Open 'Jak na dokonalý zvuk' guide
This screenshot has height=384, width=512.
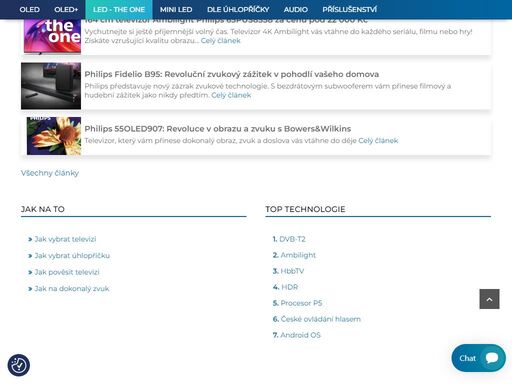[x=72, y=289]
